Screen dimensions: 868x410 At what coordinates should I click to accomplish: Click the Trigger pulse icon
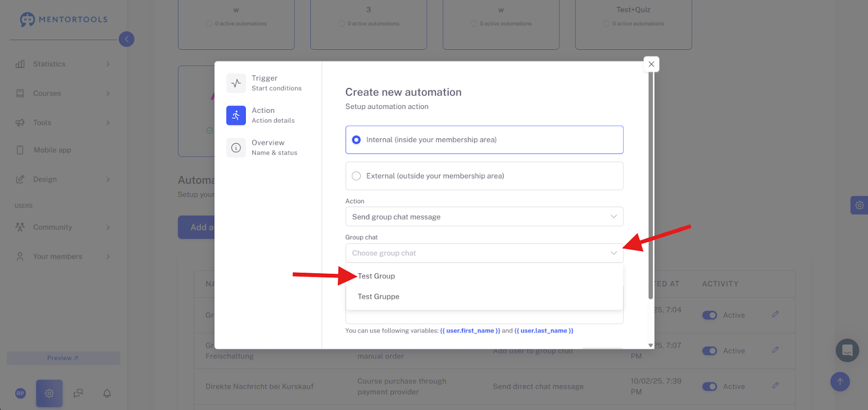pos(236,83)
